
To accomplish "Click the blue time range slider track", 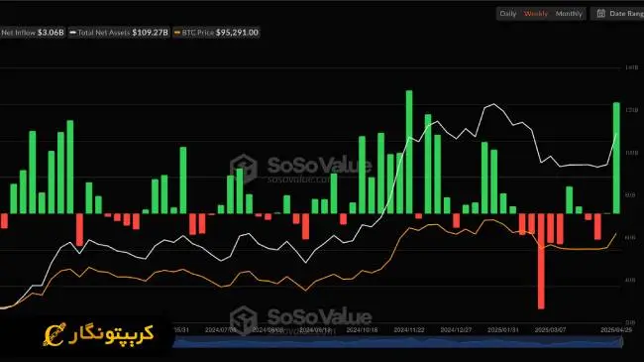I will [397, 342].
